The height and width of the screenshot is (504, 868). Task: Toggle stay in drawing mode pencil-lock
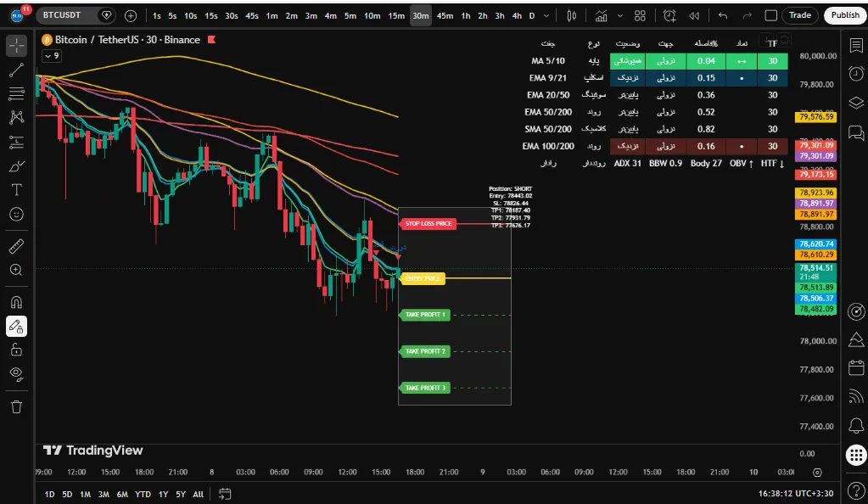[17, 327]
